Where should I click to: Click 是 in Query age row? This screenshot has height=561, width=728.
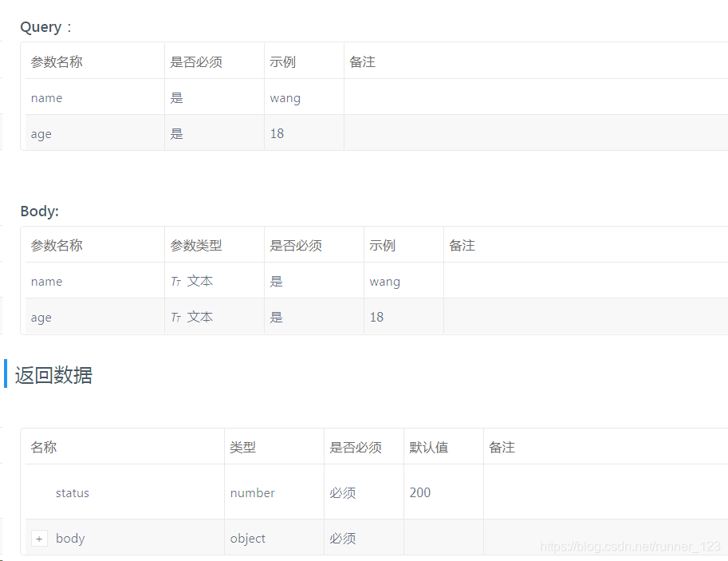click(176, 134)
